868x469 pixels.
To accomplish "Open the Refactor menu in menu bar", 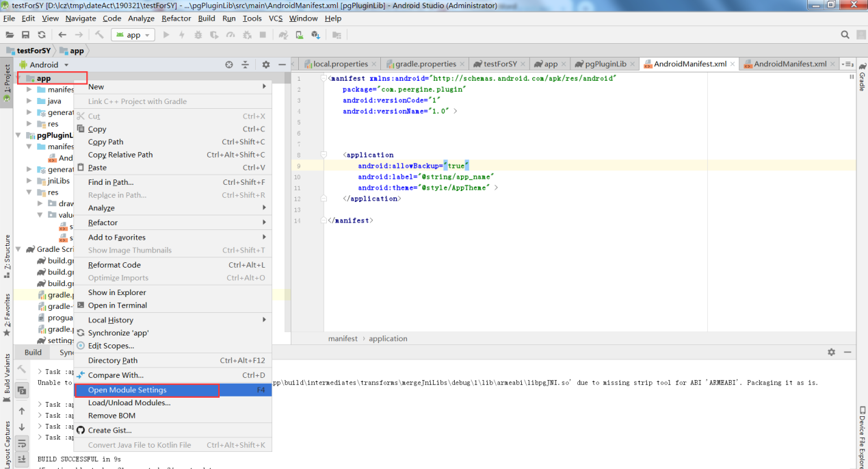I will (176, 18).
